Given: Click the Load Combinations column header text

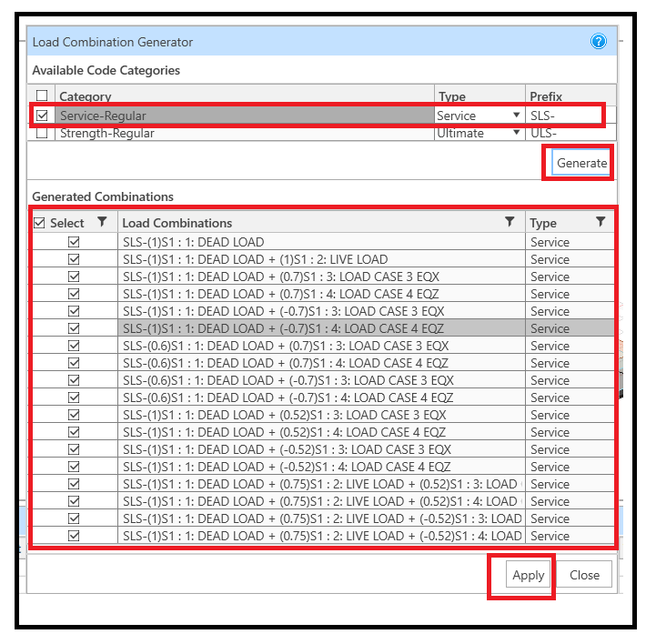Looking at the screenshot, I should pos(177,223).
